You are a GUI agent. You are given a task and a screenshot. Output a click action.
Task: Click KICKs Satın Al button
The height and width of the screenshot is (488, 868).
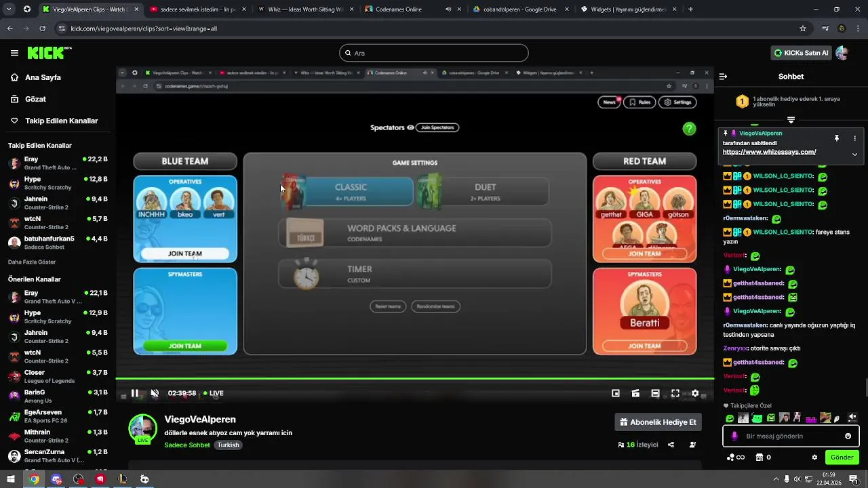pos(801,53)
